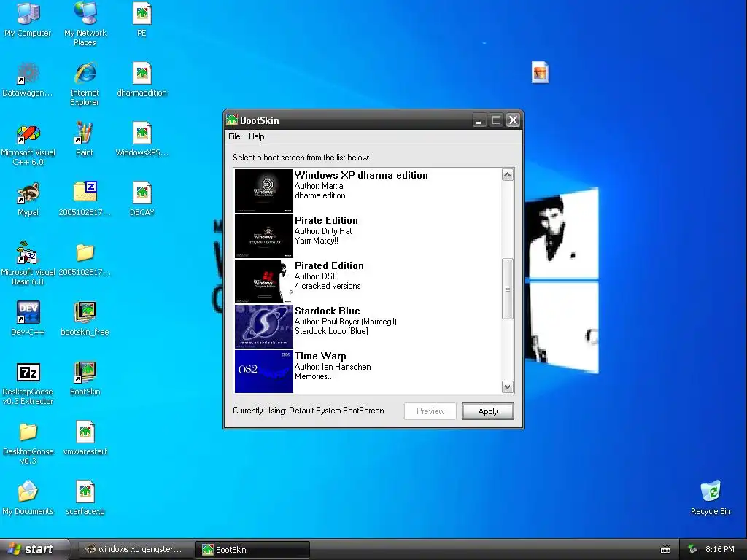The width and height of the screenshot is (747, 560).
Task: Click scroll up arrow in boot screen list
Action: click(x=508, y=175)
